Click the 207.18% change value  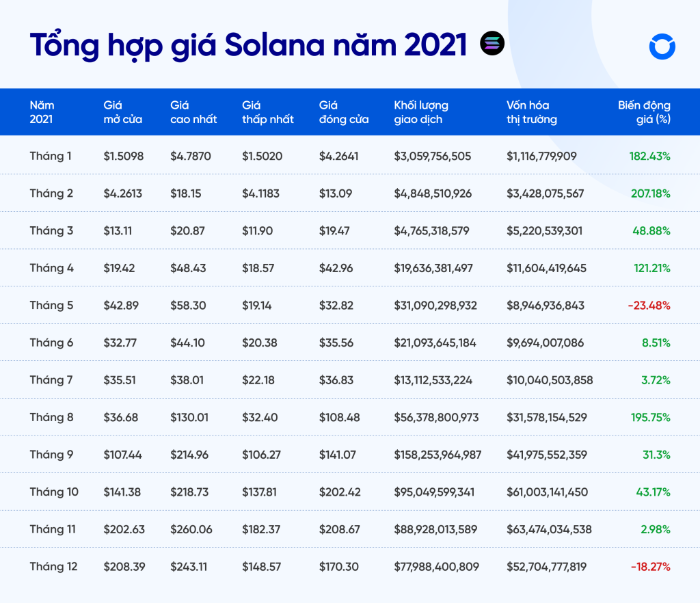click(651, 193)
